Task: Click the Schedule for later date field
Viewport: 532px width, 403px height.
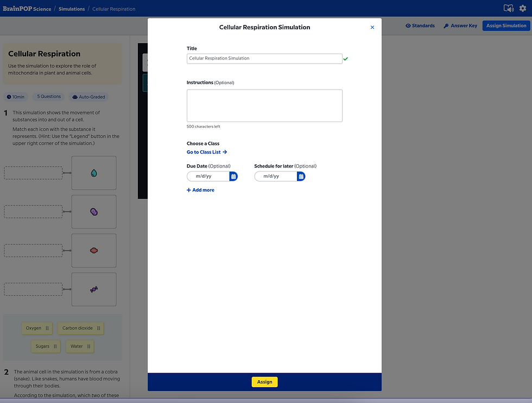Action: [x=276, y=176]
